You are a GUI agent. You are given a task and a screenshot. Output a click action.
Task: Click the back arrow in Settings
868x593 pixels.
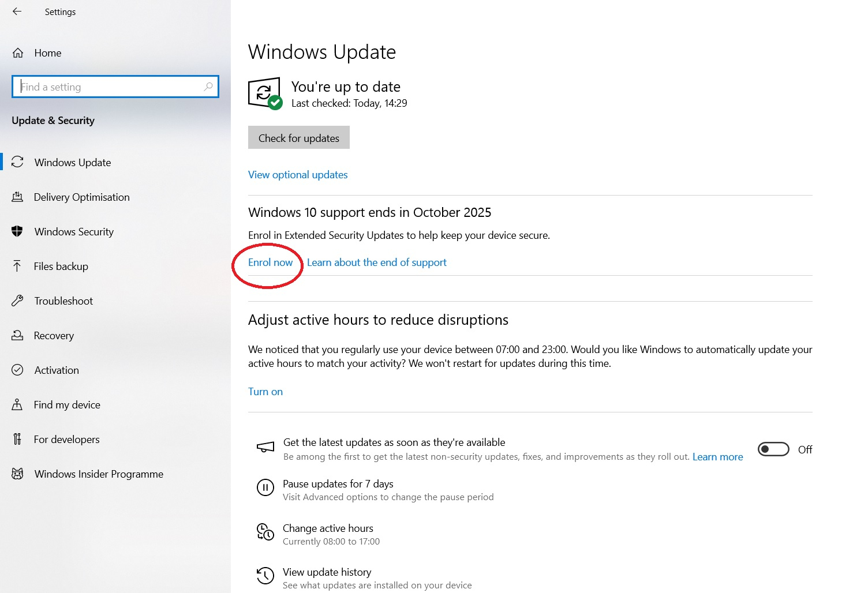[x=17, y=12]
